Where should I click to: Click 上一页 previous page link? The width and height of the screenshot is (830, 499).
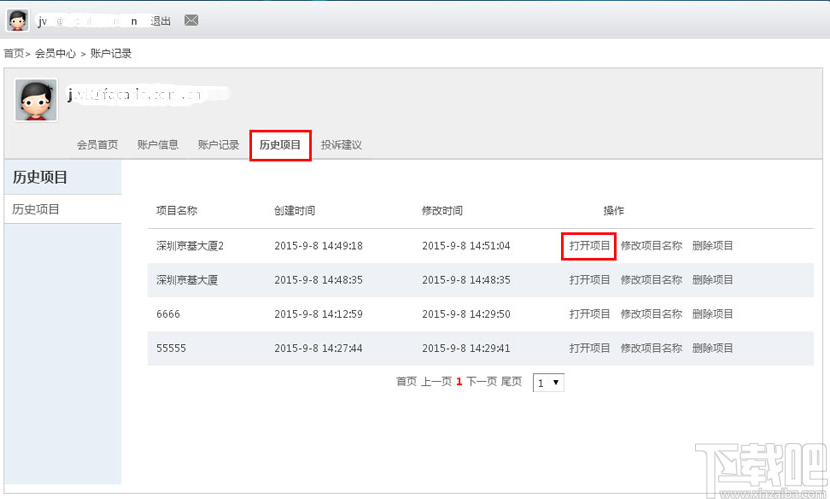(x=436, y=382)
